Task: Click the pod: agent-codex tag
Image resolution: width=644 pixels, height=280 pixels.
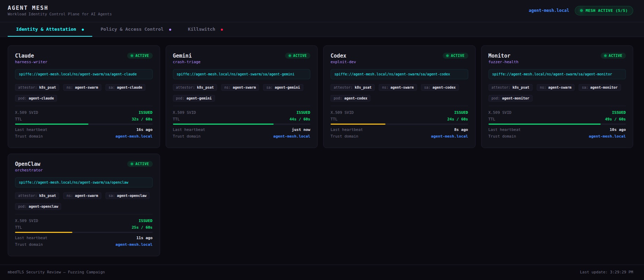Action: tap(350, 98)
